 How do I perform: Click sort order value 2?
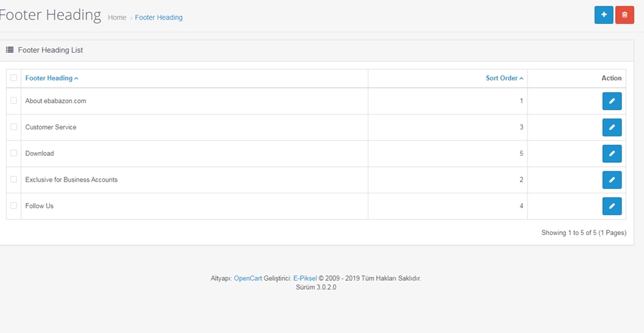pos(522,180)
